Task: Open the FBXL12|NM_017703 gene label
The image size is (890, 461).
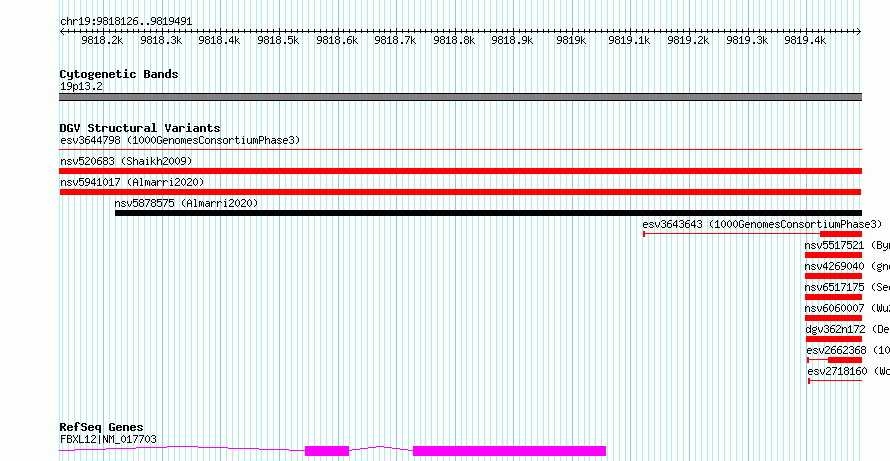Action: (x=108, y=439)
